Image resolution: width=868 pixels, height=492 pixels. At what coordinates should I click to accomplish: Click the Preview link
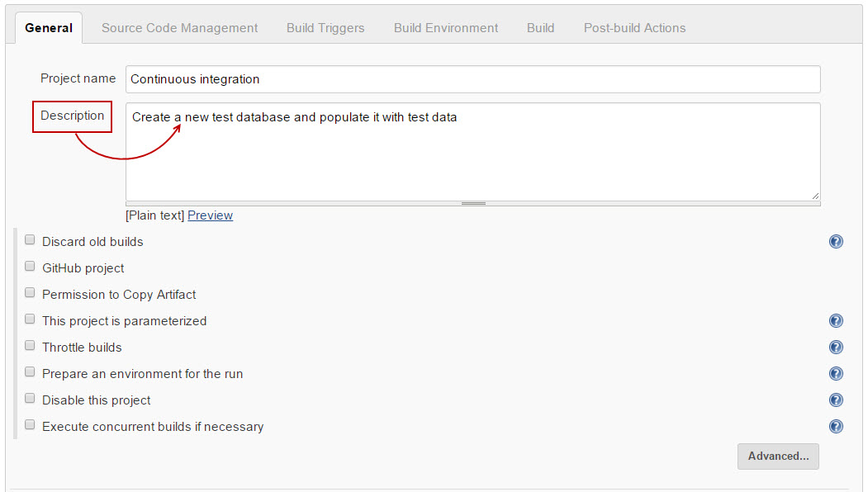point(210,215)
